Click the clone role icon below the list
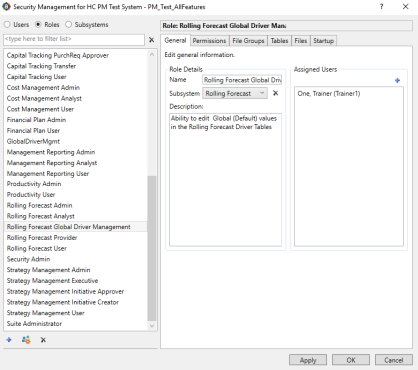Image resolution: width=418 pixels, height=370 pixels. pos(26,340)
